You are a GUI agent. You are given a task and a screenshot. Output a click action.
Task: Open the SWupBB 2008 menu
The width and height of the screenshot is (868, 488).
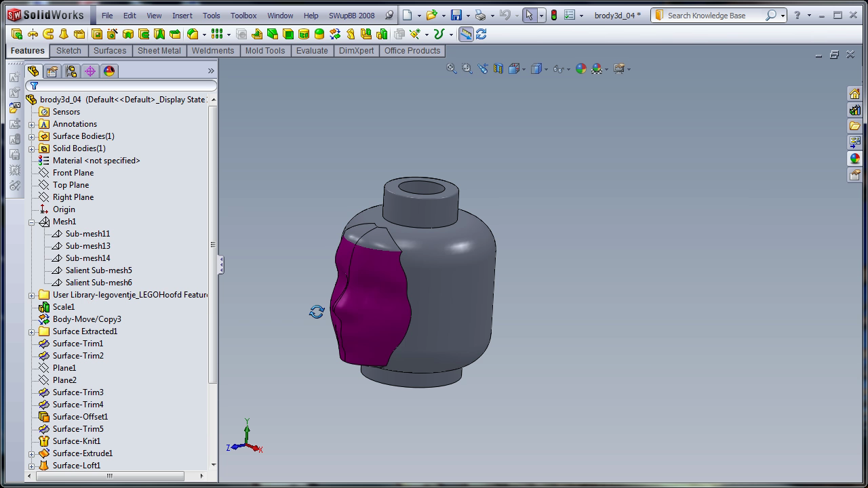click(351, 15)
